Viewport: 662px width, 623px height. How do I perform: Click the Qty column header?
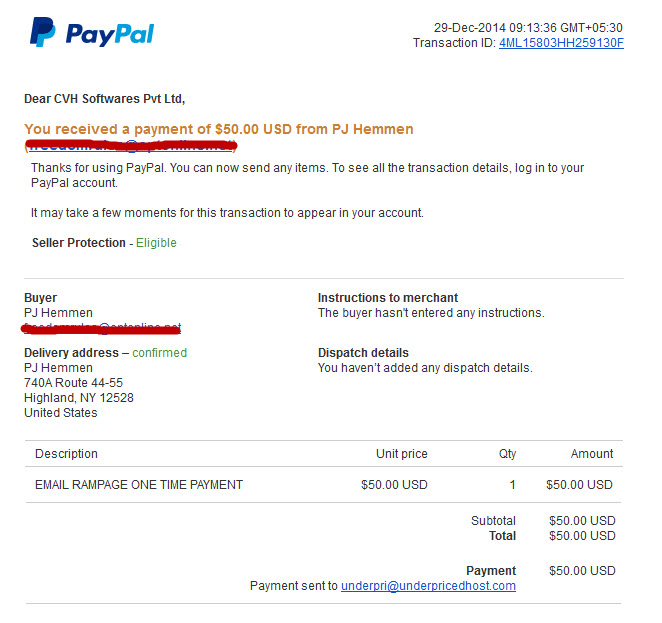pyautogui.click(x=507, y=454)
